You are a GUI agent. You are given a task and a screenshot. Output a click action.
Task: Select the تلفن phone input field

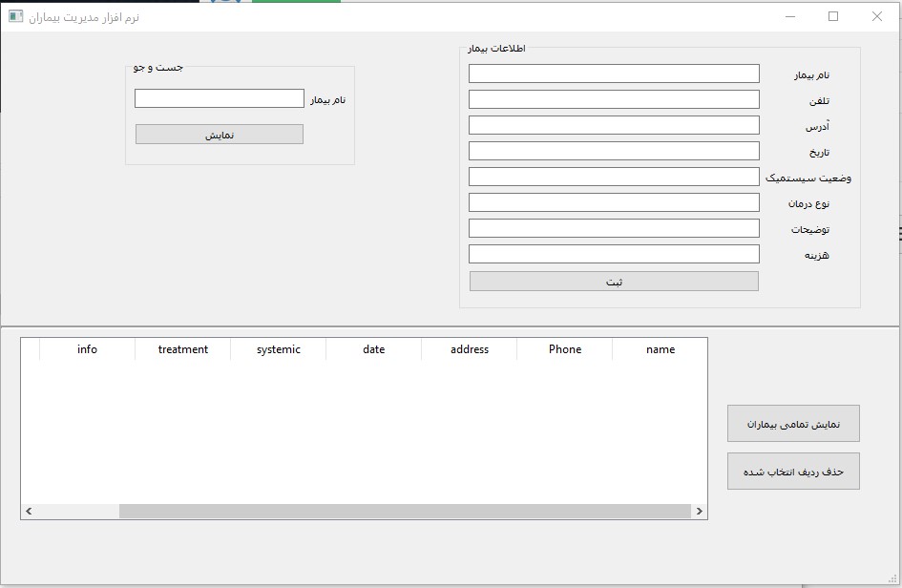point(614,99)
